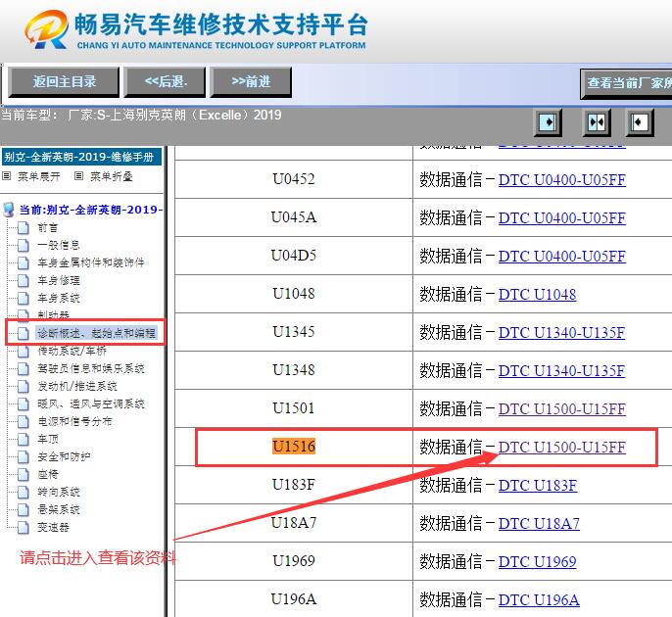The image size is (672, 617).
Task: Open the 转向系统 tree item
Action: coord(59,492)
